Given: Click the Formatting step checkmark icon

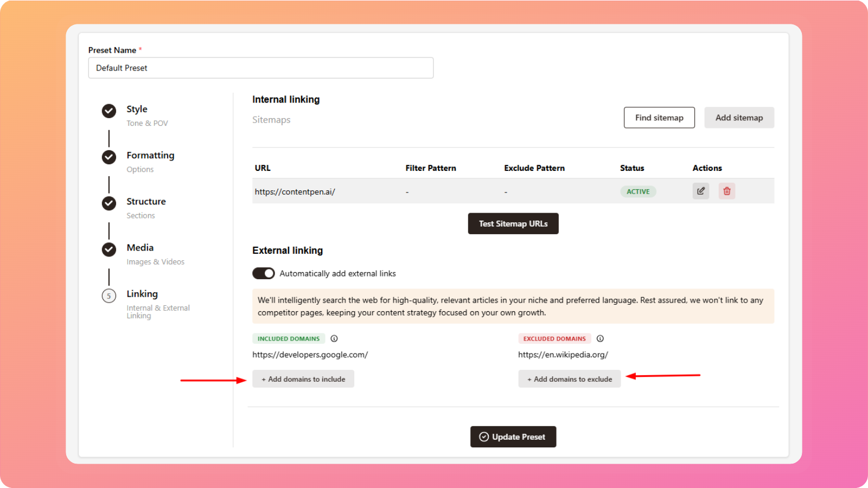Looking at the screenshot, I should 109,157.
